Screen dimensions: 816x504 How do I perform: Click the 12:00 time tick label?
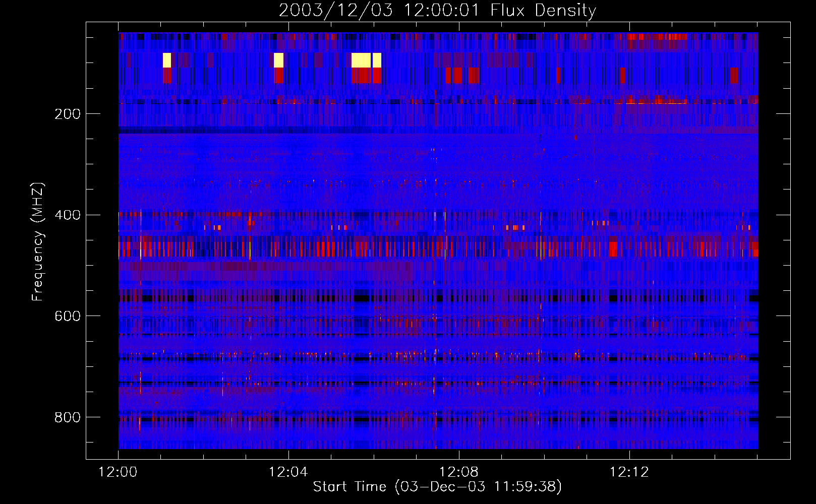tap(118, 472)
